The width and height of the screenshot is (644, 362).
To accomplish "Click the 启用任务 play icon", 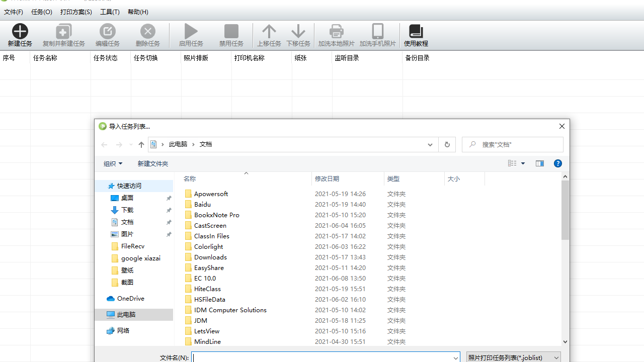I will point(191,31).
